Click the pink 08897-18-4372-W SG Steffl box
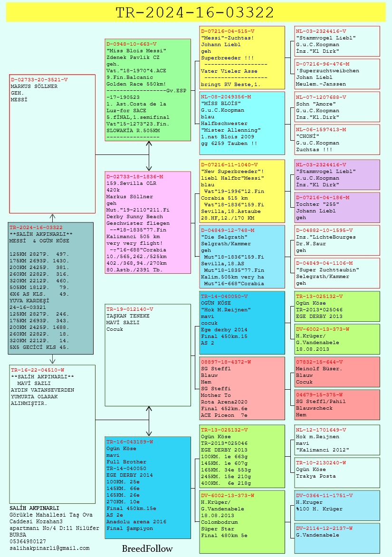Image resolution: width=392 pixels, height=557 pixels. (x=242, y=388)
